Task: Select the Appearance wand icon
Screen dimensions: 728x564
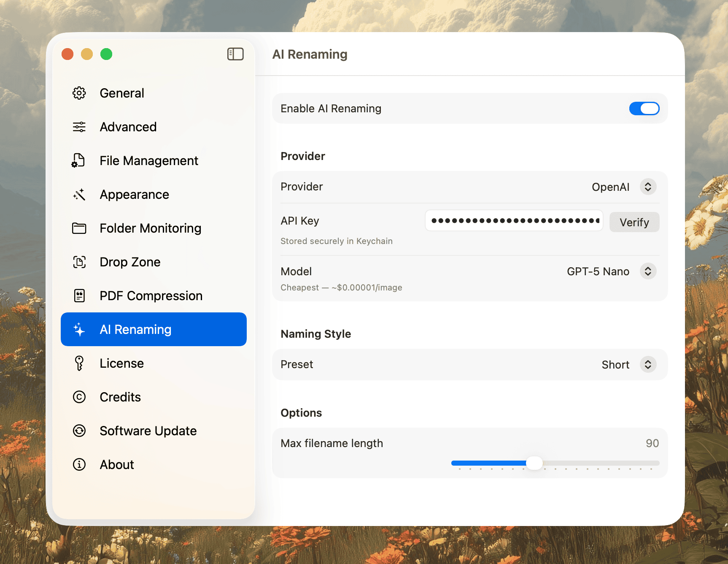Action: (x=78, y=194)
